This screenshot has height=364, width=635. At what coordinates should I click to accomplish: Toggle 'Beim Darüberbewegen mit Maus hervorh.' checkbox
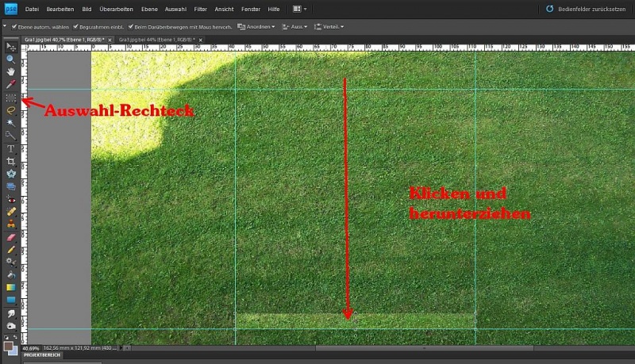[130, 27]
